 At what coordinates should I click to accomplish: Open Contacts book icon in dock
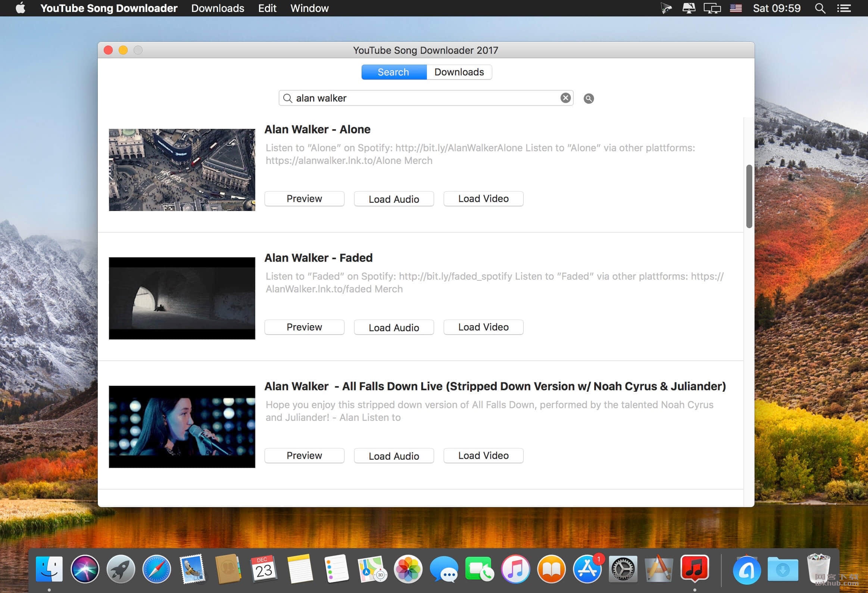[228, 569]
